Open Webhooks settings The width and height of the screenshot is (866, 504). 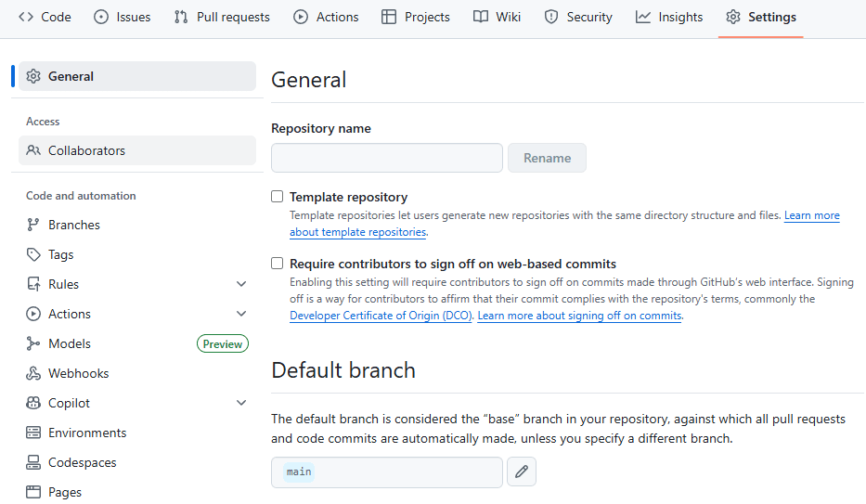click(137, 373)
